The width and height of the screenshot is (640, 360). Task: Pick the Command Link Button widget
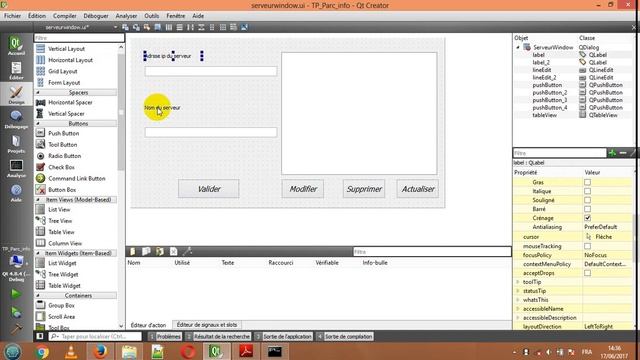76,178
